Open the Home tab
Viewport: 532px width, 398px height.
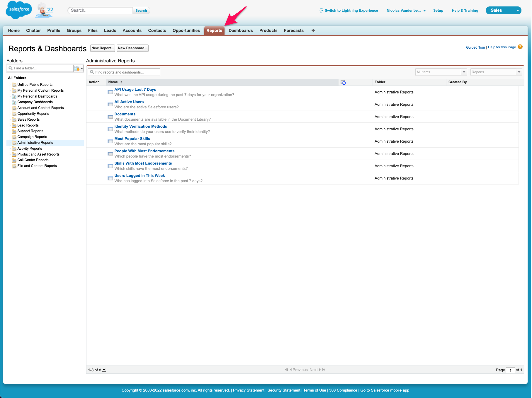(x=14, y=30)
